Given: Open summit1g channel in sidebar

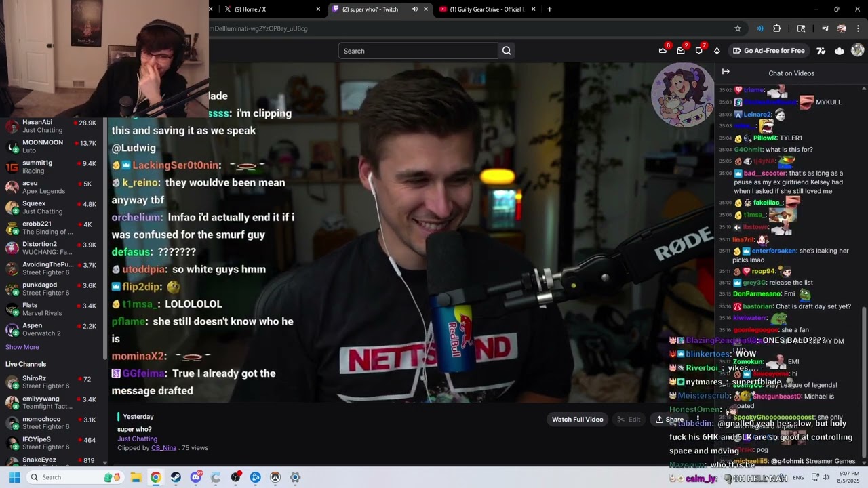Looking at the screenshot, I should pos(52,167).
